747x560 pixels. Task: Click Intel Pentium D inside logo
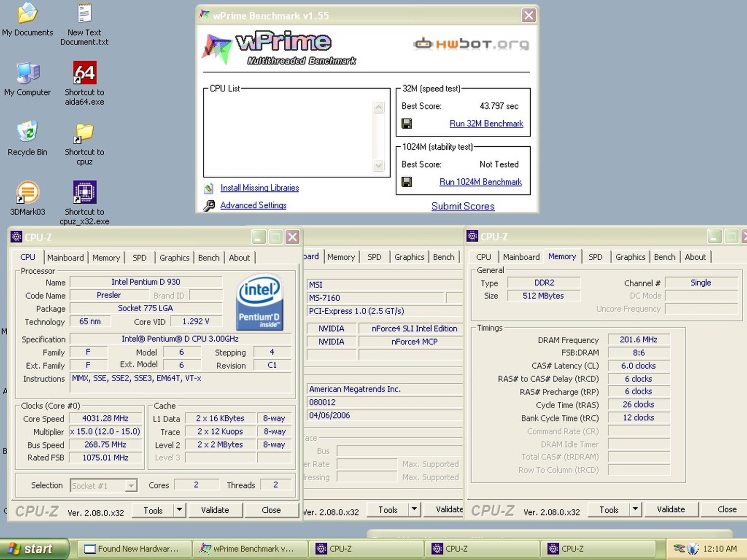click(259, 302)
